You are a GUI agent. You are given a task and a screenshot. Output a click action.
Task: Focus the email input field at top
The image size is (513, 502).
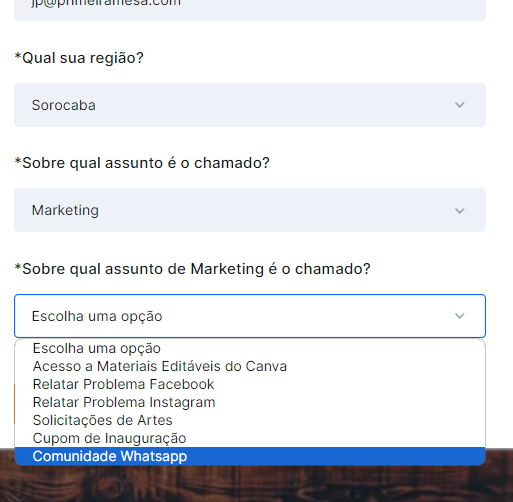point(250,8)
